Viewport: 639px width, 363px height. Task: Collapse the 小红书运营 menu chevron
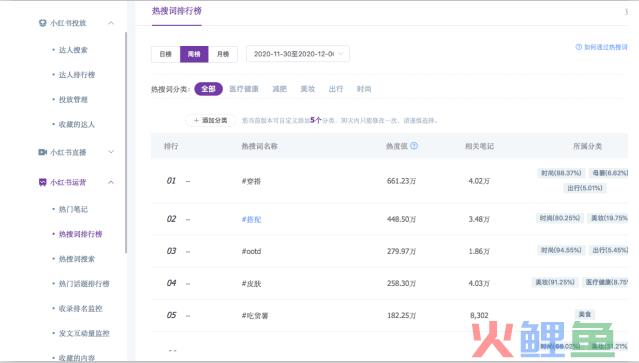pyautogui.click(x=111, y=182)
